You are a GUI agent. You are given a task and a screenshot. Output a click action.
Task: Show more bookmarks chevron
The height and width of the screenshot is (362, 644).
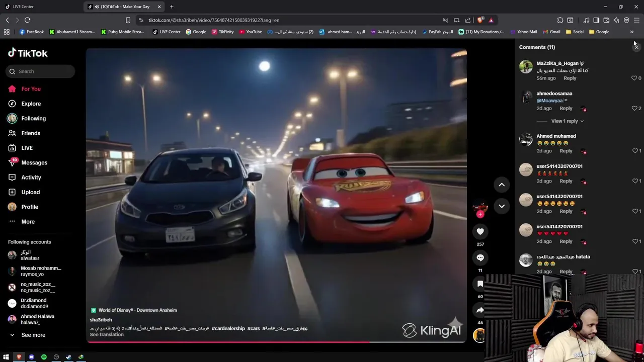pyautogui.click(x=631, y=32)
